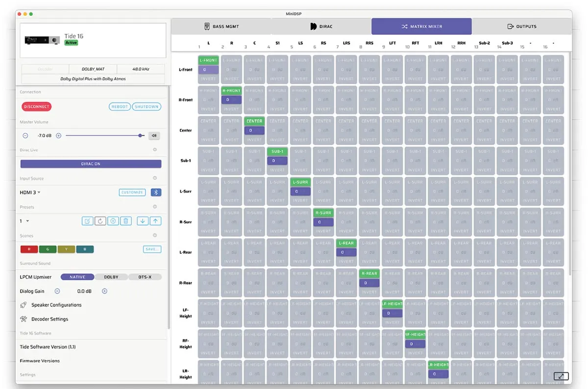Toggle the active green L-FRONT routing cell
The image size is (588, 389).
(208, 60)
